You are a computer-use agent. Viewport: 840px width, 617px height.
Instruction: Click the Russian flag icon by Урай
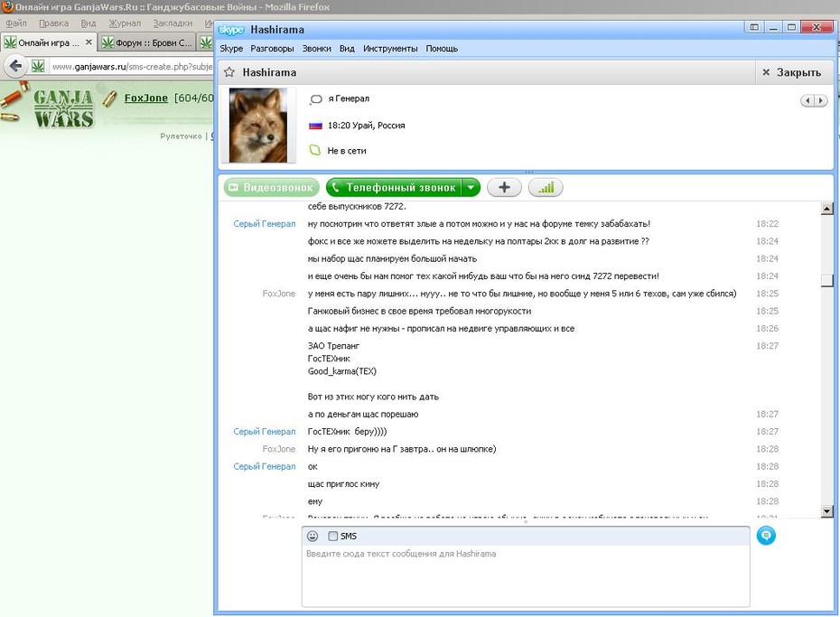pyautogui.click(x=315, y=126)
